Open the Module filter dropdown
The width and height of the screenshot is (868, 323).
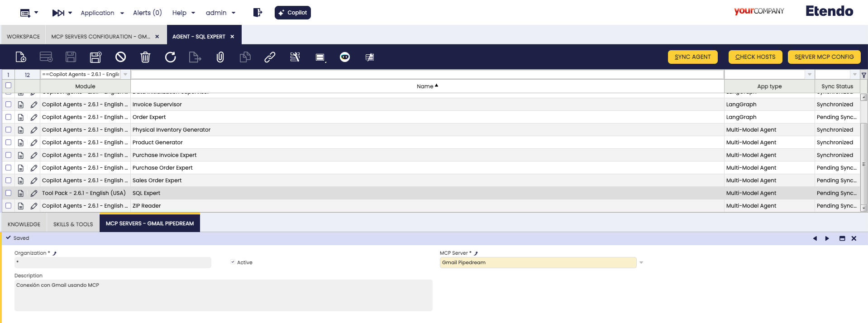pos(125,75)
